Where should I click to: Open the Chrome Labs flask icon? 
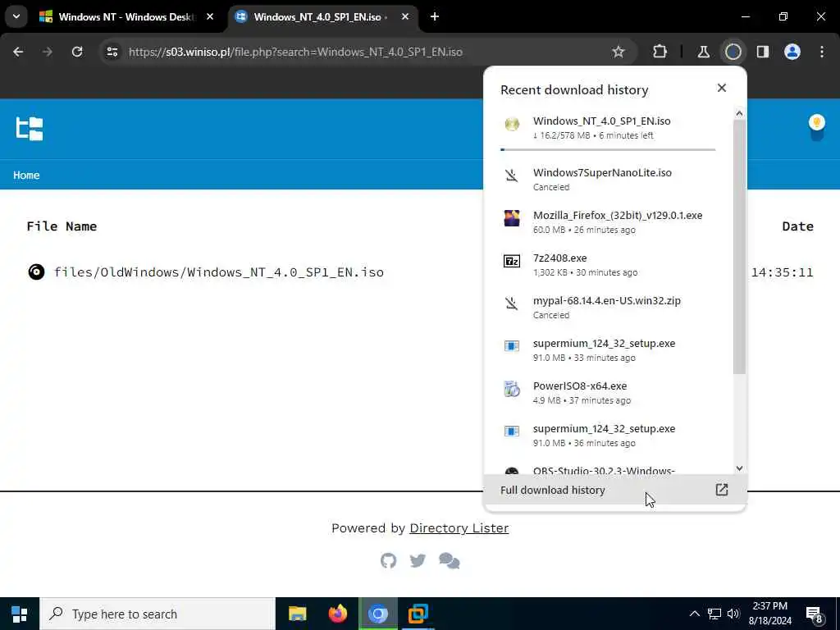[703, 52]
